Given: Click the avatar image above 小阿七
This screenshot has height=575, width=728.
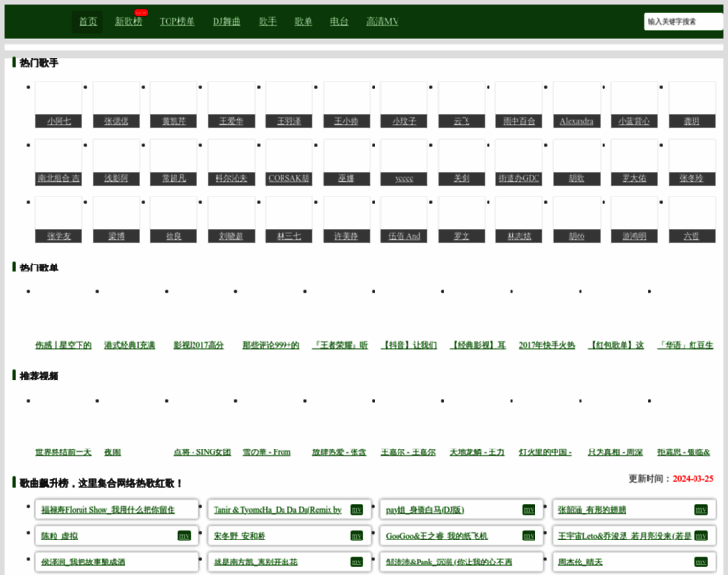Looking at the screenshot, I should click(58, 98).
